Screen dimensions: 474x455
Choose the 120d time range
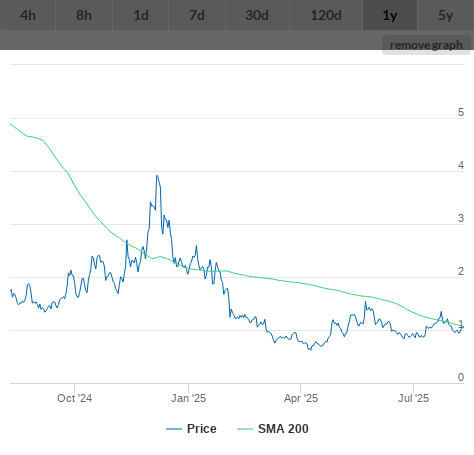tap(326, 15)
